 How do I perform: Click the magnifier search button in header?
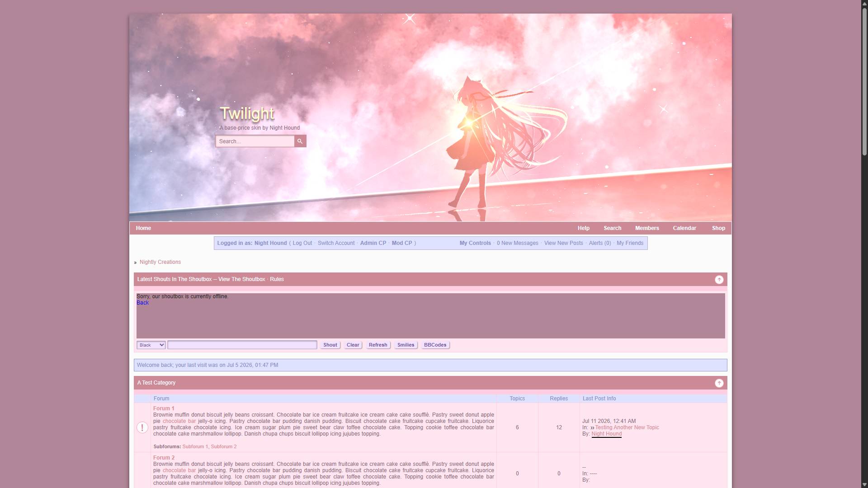[300, 141]
